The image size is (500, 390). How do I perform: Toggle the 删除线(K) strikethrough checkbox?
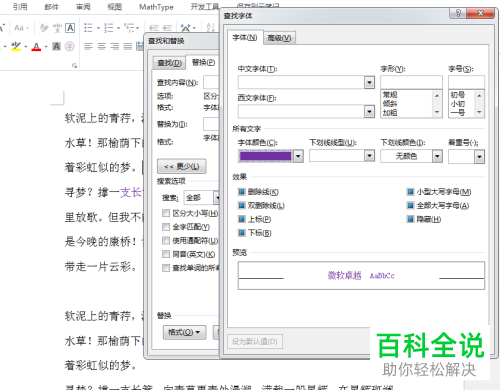[242, 192]
